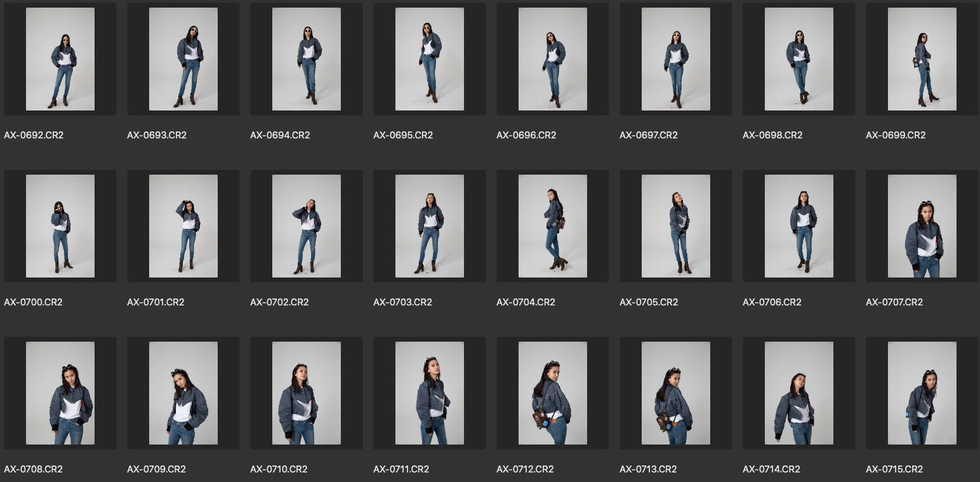Screen dimensions: 980x482
Task: Select the AX-0715.CR2 thumbnail
Action: [922, 393]
